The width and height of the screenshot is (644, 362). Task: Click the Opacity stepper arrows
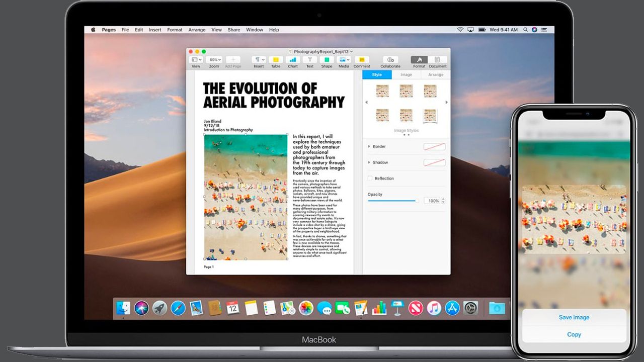click(443, 201)
